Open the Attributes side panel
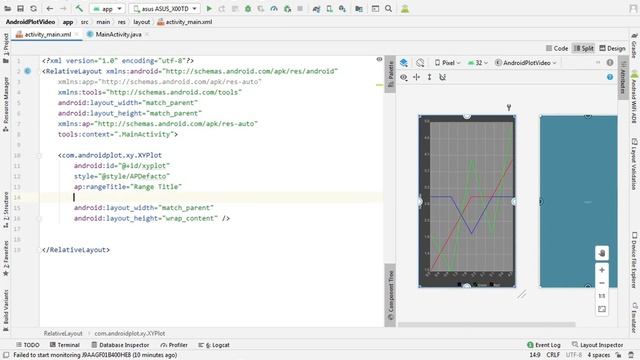The width and height of the screenshot is (640, 360). coord(623,78)
